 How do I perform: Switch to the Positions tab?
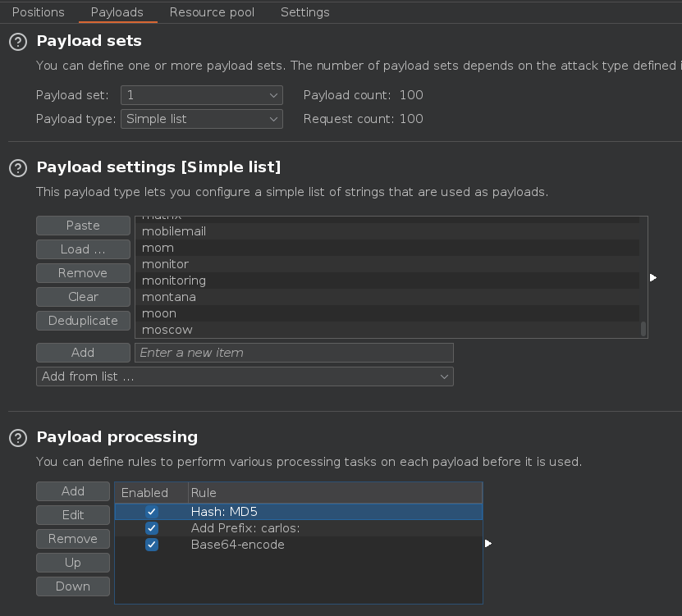pyautogui.click(x=38, y=12)
